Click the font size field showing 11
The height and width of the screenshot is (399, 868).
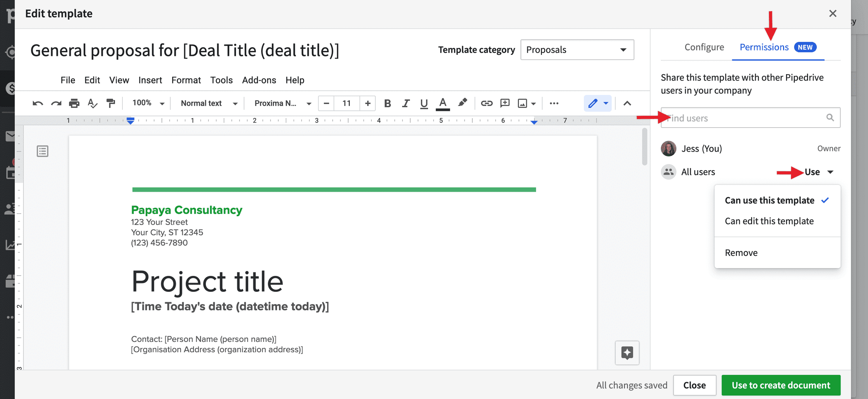pyautogui.click(x=347, y=103)
